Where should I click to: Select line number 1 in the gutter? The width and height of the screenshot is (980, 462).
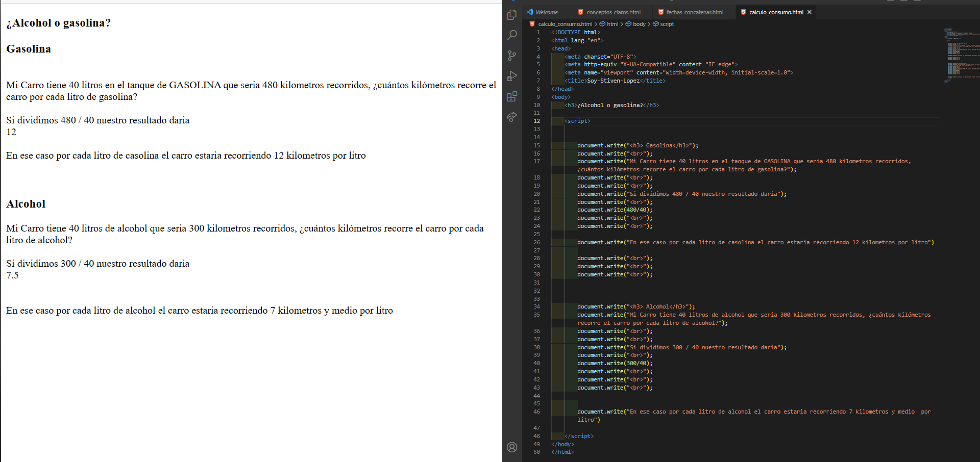point(538,32)
